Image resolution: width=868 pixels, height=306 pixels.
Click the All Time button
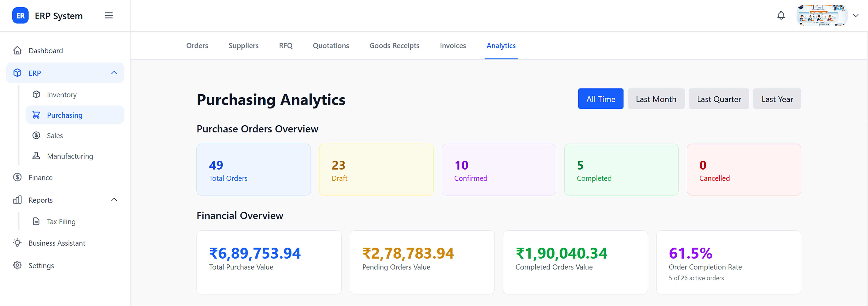[x=600, y=99]
